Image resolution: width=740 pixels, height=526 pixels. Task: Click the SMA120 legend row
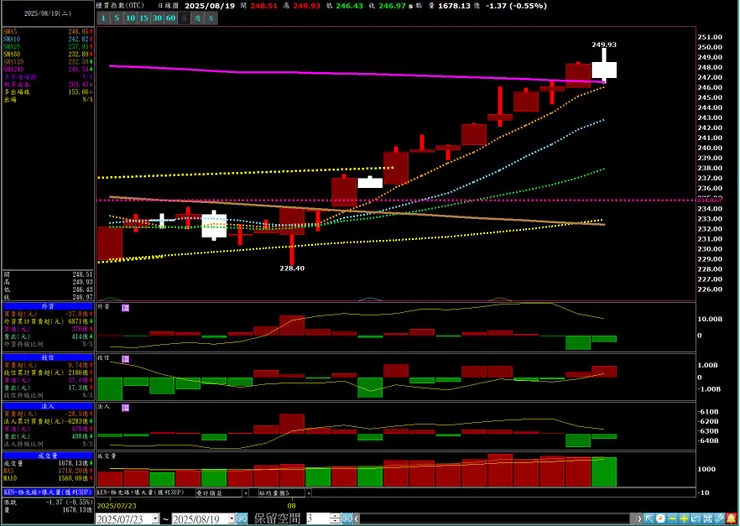tap(48, 62)
